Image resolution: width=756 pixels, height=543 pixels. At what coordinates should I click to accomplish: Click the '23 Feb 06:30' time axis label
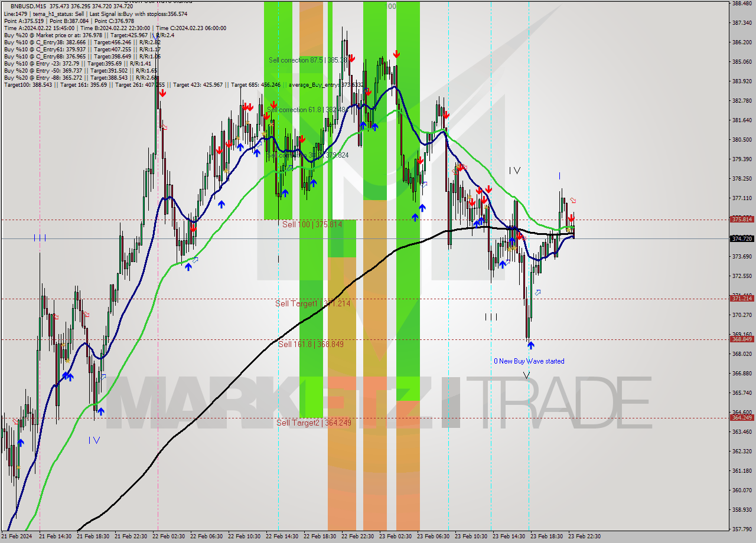click(434, 537)
